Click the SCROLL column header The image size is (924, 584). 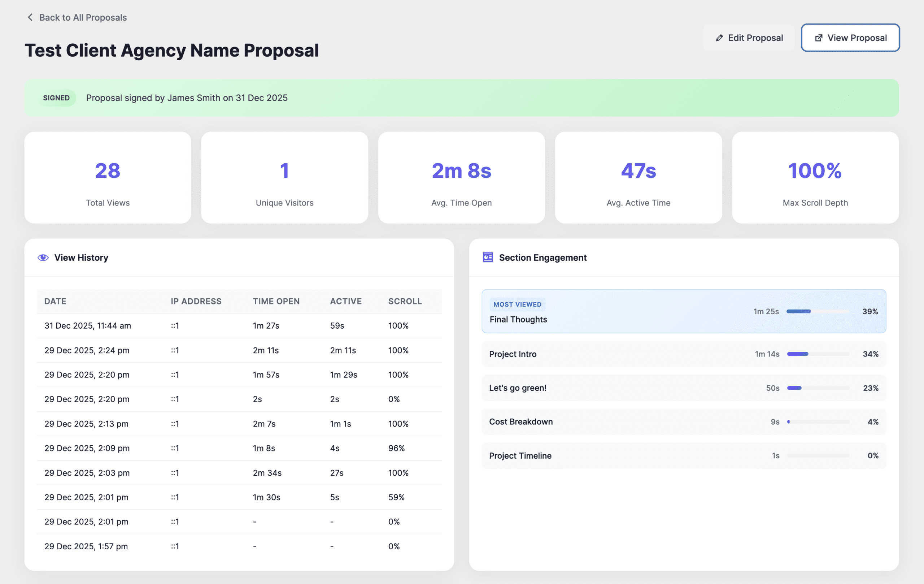(405, 302)
